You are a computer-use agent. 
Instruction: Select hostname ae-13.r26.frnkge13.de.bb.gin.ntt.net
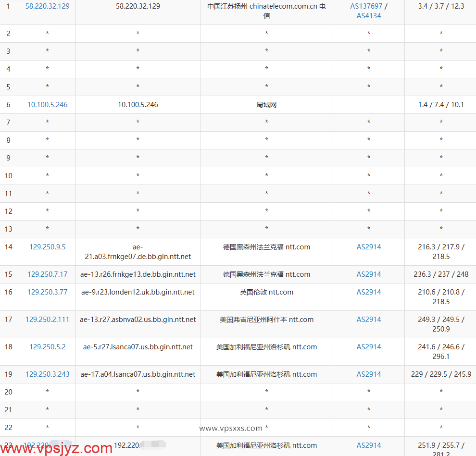(x=138, y=274)
